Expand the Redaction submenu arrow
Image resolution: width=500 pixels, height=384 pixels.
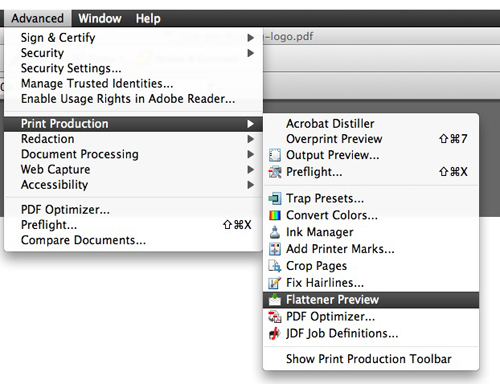click(x=251, y=139)
